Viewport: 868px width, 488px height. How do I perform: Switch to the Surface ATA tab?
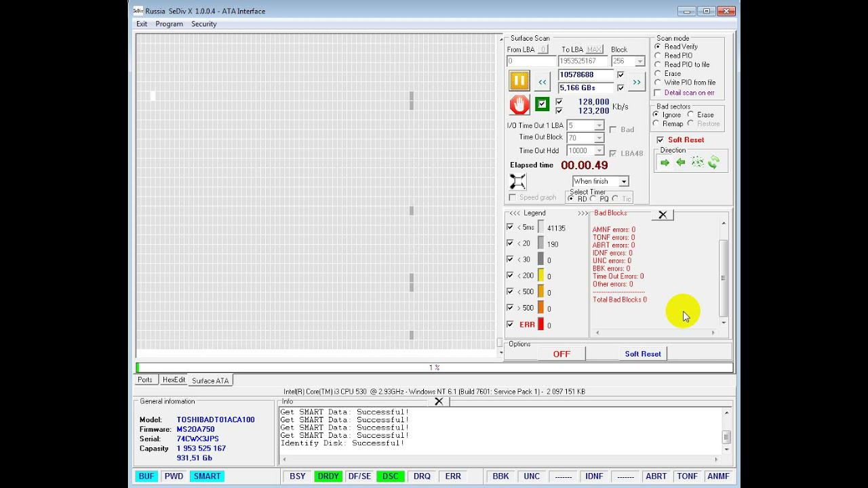(x=210, y=381)
